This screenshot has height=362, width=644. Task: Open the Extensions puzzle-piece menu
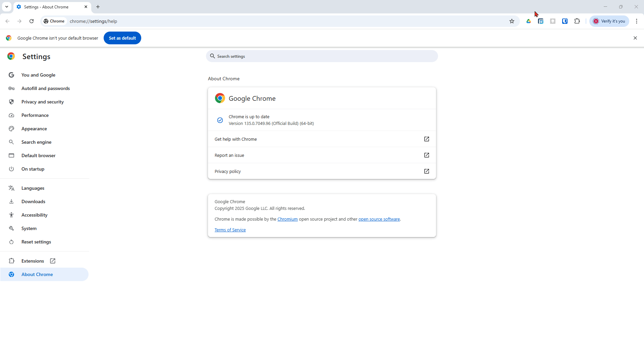coord(577,21)
